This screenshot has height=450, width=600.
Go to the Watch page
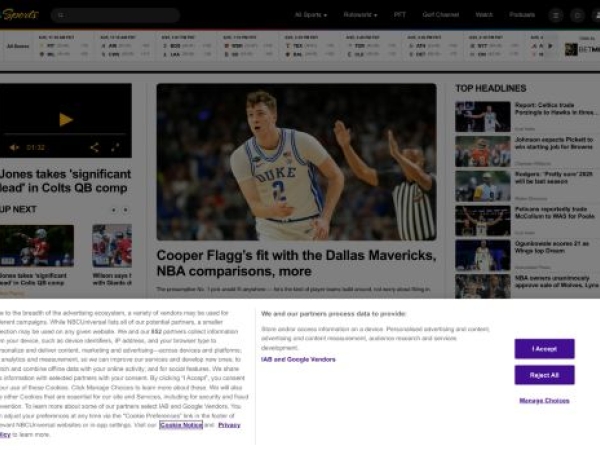[x=484, y=15]
